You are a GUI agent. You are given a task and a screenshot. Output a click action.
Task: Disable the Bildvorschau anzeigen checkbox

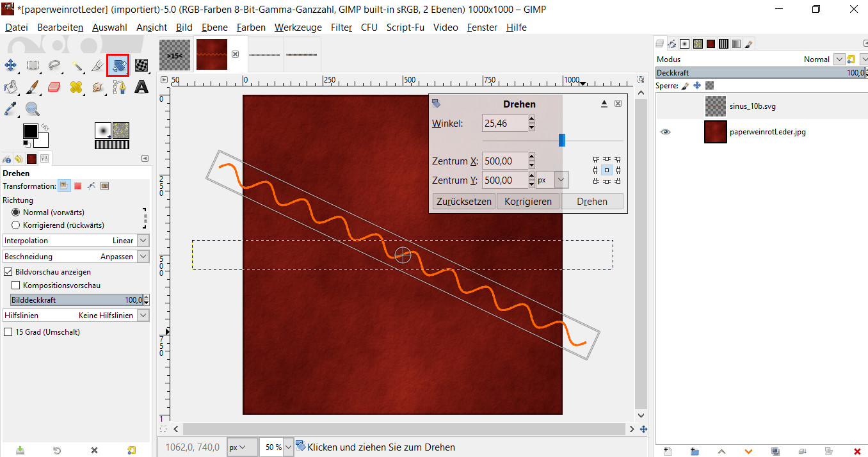(x=8, y=272)
